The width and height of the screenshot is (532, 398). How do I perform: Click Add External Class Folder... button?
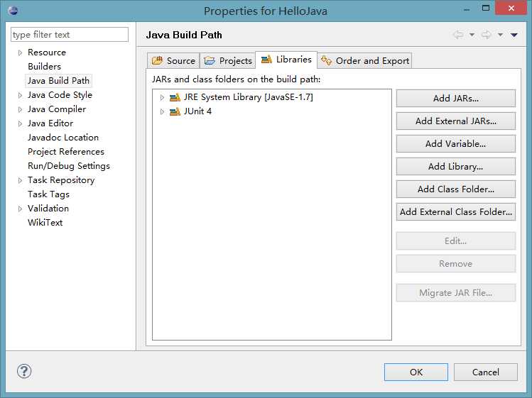[456, 212]
